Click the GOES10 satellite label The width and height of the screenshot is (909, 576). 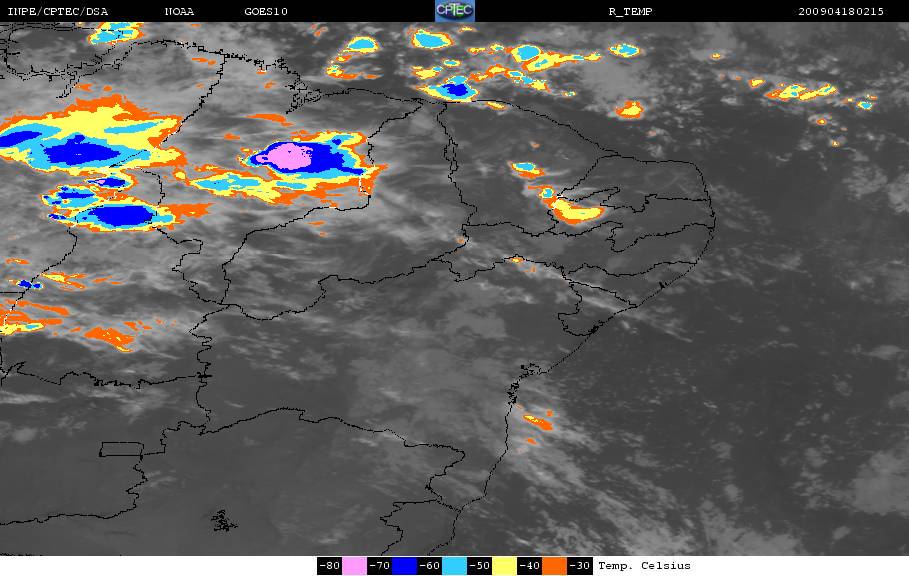click(x=266, y=12)
